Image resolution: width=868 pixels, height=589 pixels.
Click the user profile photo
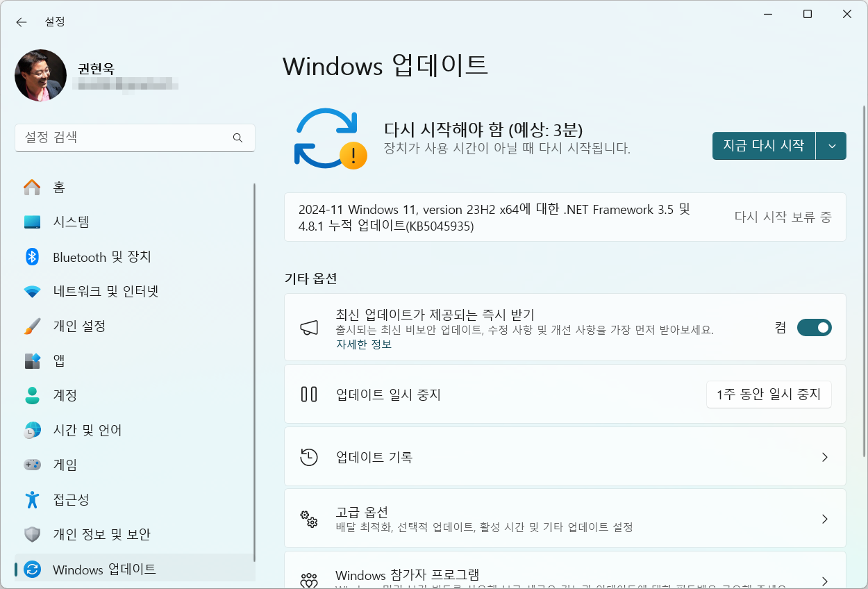click(x=40, y=75)
